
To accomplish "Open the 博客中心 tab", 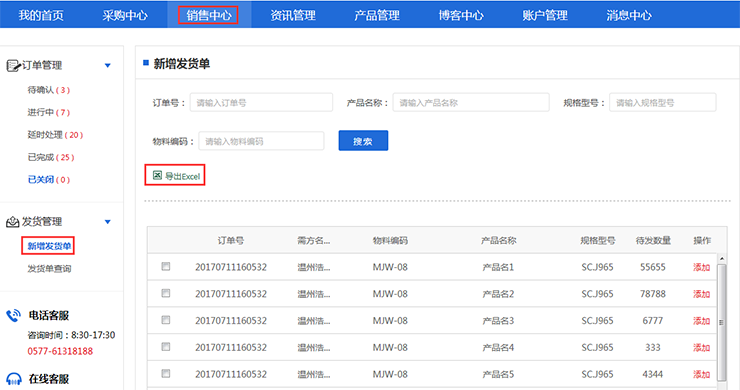I will [x=461, y=15].
